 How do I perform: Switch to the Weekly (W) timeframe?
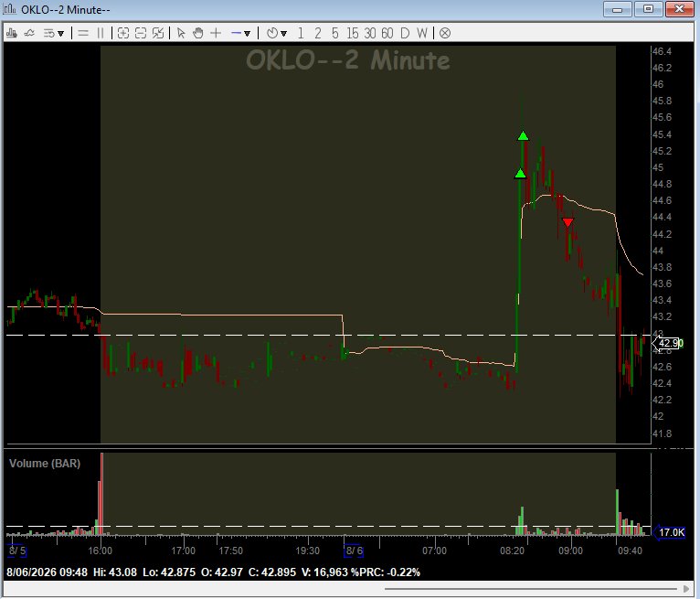(422, 33)
